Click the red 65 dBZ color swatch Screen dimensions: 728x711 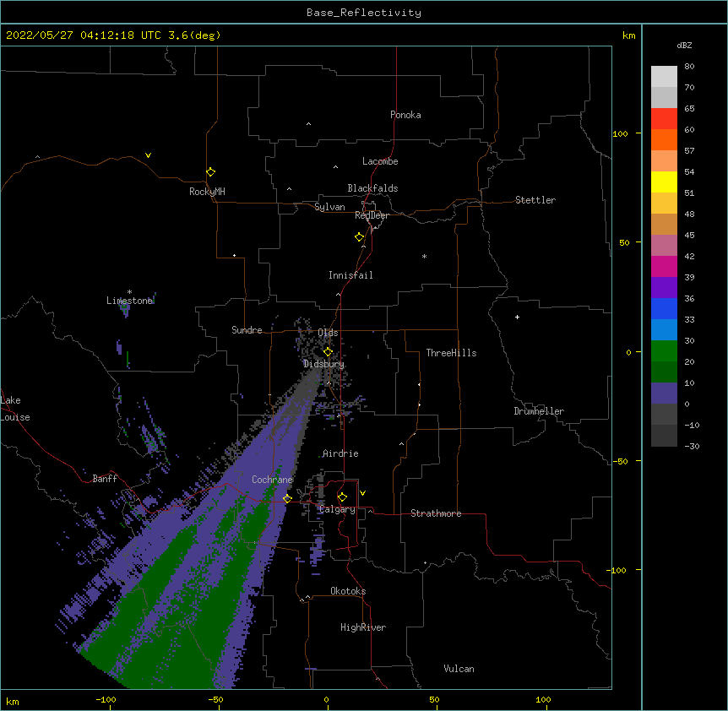664,118
